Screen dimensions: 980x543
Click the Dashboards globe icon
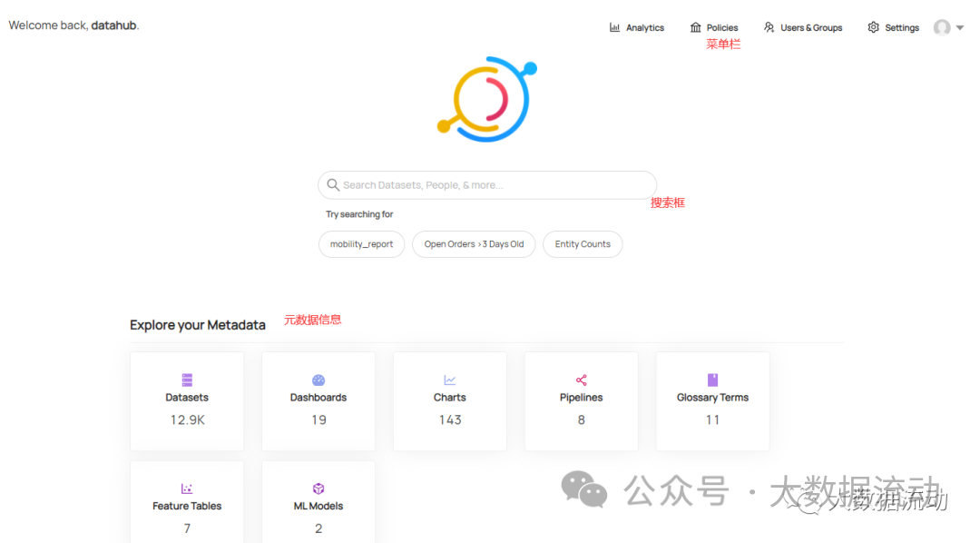coord(318,379)
